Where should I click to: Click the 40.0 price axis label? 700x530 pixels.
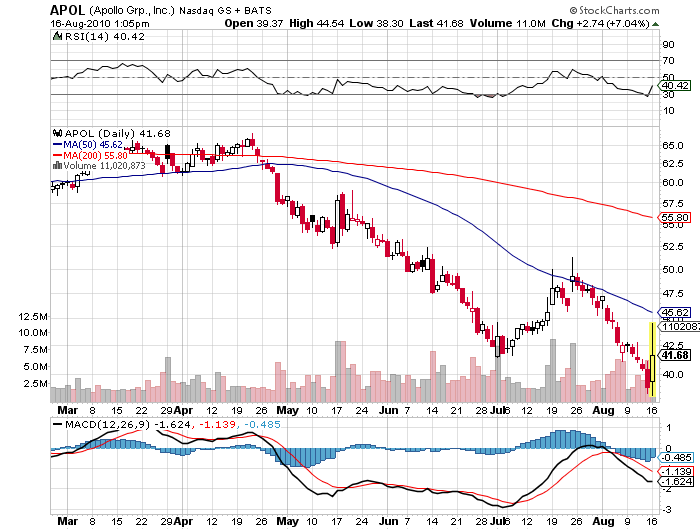pyautogui.click(x=672, y=374)
